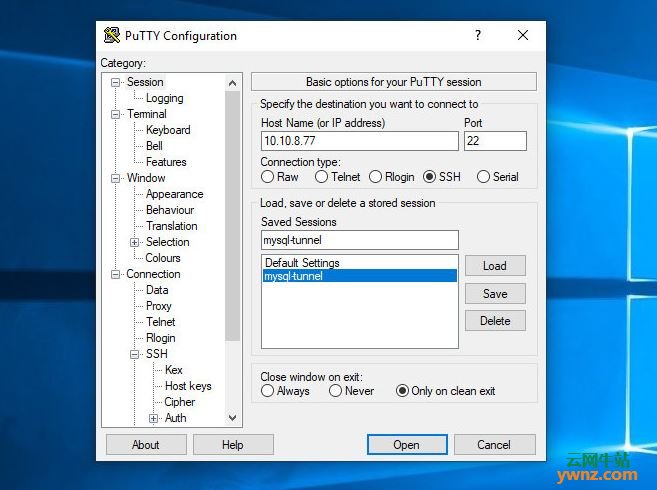
Task: Open the Telnet category in tree
Action: (x=160, y=322)
